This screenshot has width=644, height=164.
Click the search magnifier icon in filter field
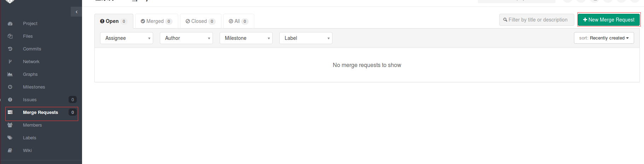pyautogui.click(x=505, y=20)
